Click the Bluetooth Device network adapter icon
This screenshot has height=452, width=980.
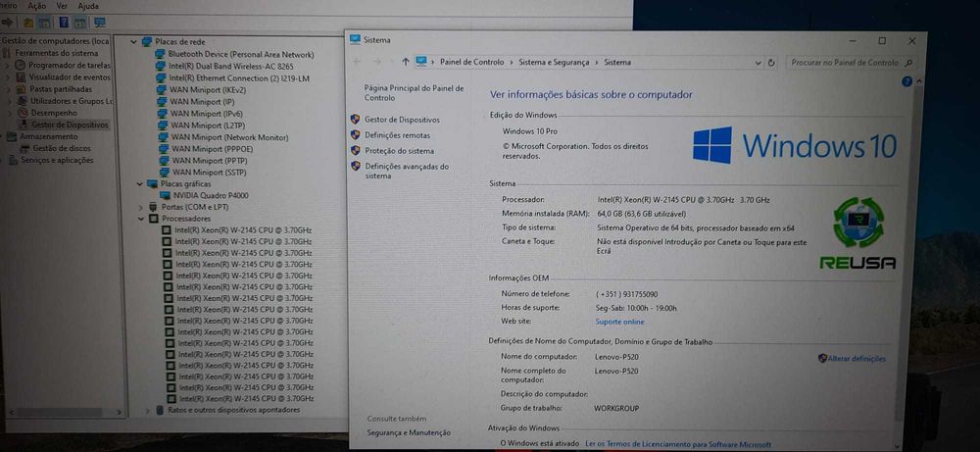[160, 54]
